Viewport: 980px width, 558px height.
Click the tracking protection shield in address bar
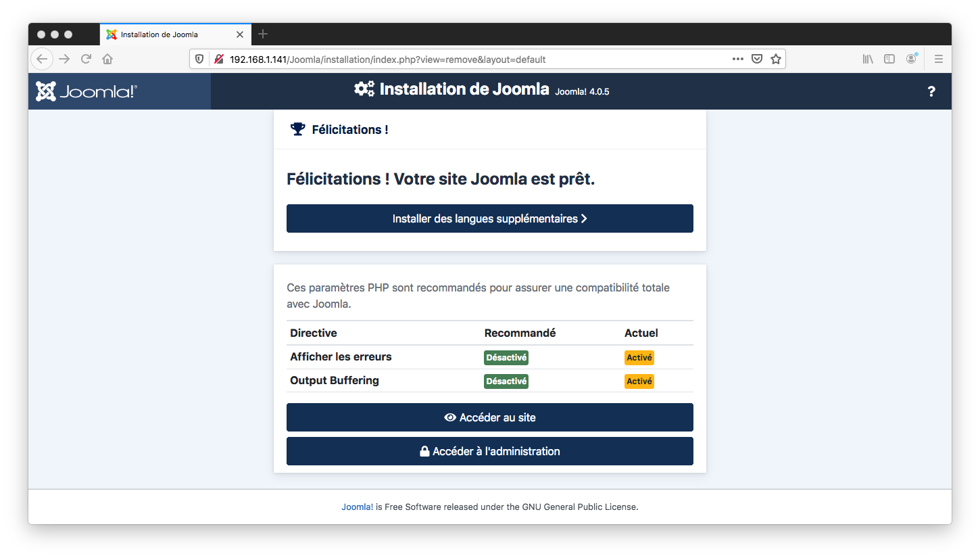click(x=199, y=59)
